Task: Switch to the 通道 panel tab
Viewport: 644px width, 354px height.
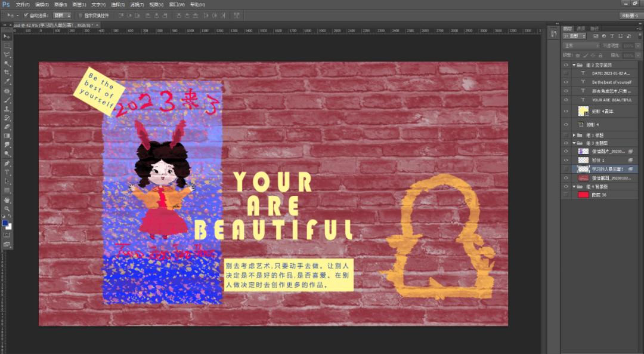Action: (x=581, y=29)
